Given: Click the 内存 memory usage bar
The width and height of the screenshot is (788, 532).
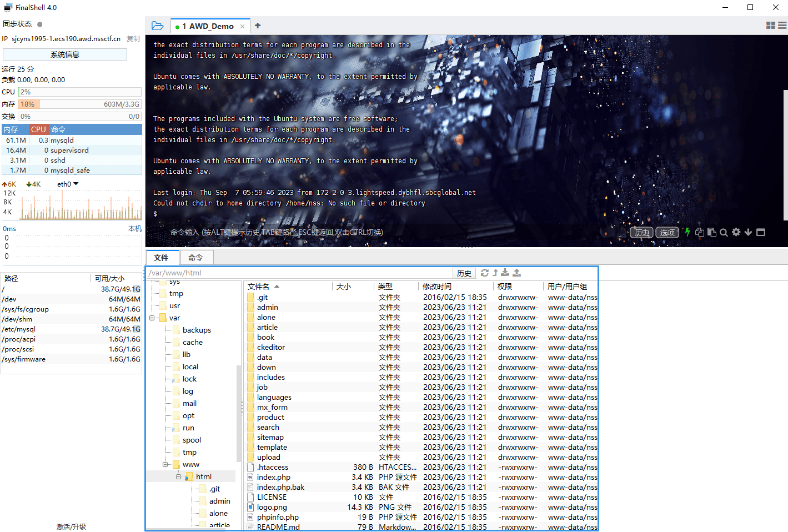Looking at the screenshot, I should (80, 104).
